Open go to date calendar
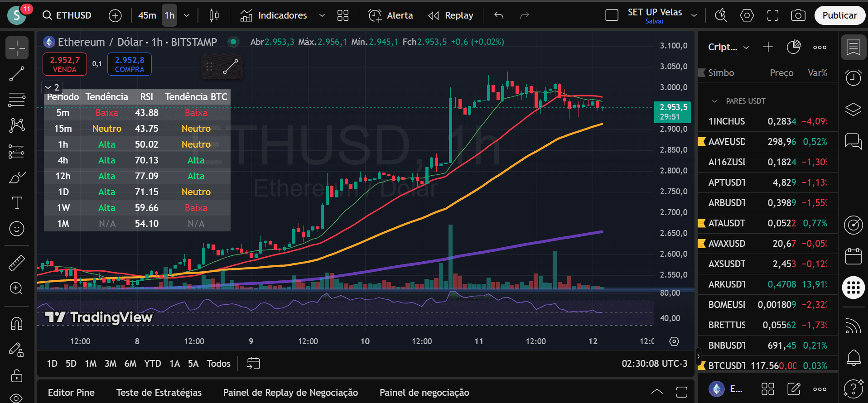Viewport: 868px width, 403px height. [253, 363]
